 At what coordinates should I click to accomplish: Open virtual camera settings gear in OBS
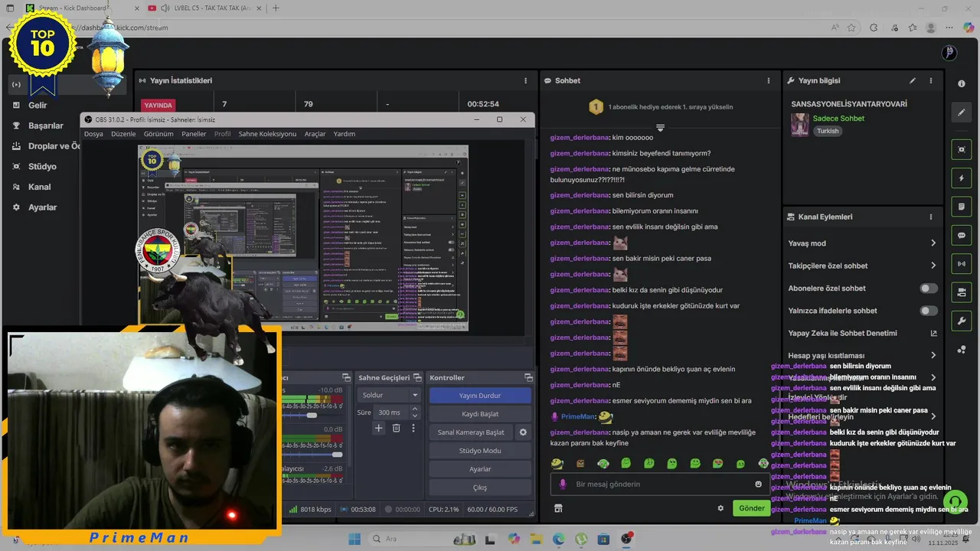pos(523,432)
